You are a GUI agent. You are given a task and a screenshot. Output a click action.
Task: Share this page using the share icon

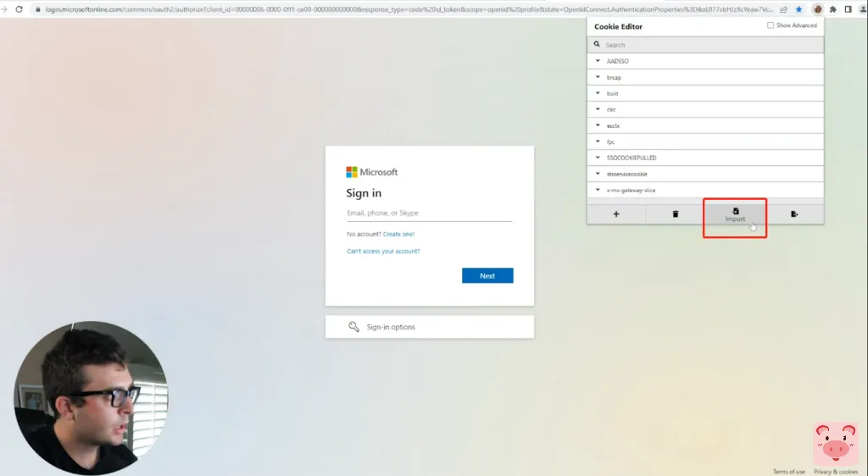click(x=784, y=9)
